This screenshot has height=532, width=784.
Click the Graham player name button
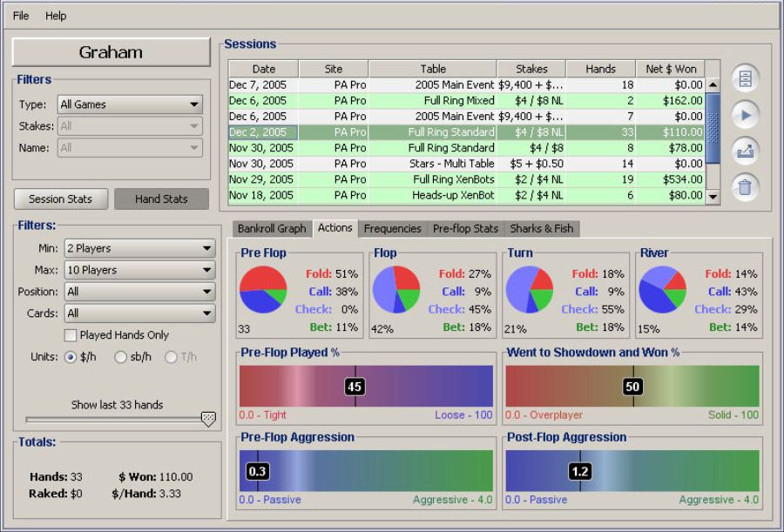pyautogui.click(x=111, y=52)
